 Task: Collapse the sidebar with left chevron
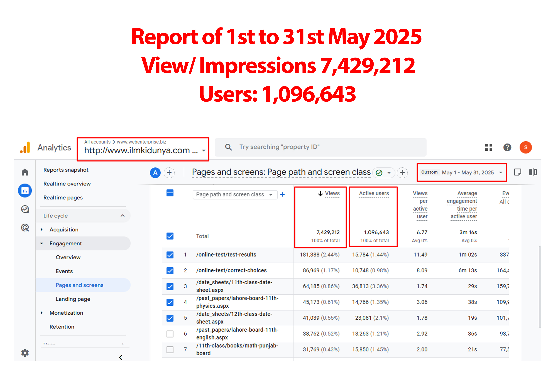coord(121,357)
